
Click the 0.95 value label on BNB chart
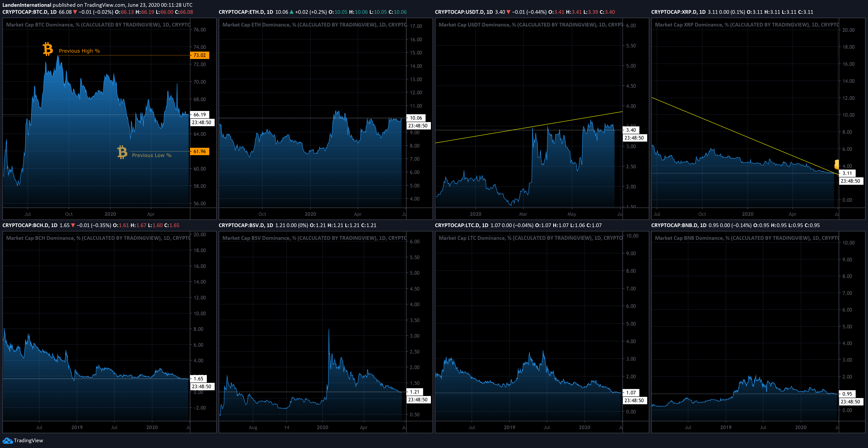[847, 394]
